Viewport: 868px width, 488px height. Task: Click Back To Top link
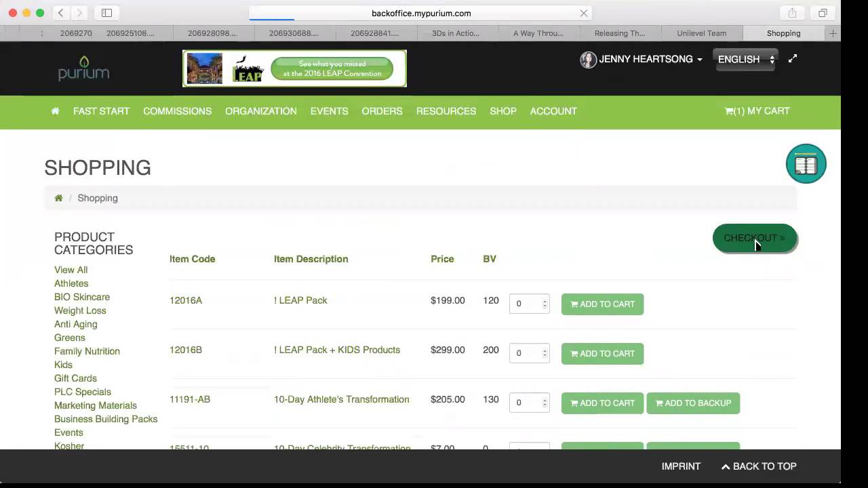[x=759, y=466]
